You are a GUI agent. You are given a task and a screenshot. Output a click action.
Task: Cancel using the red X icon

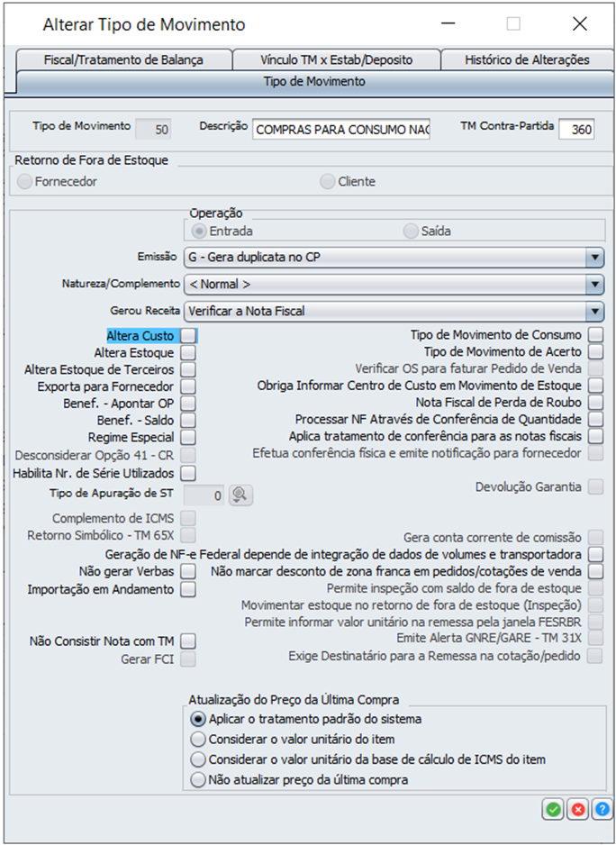coord(578,809)
